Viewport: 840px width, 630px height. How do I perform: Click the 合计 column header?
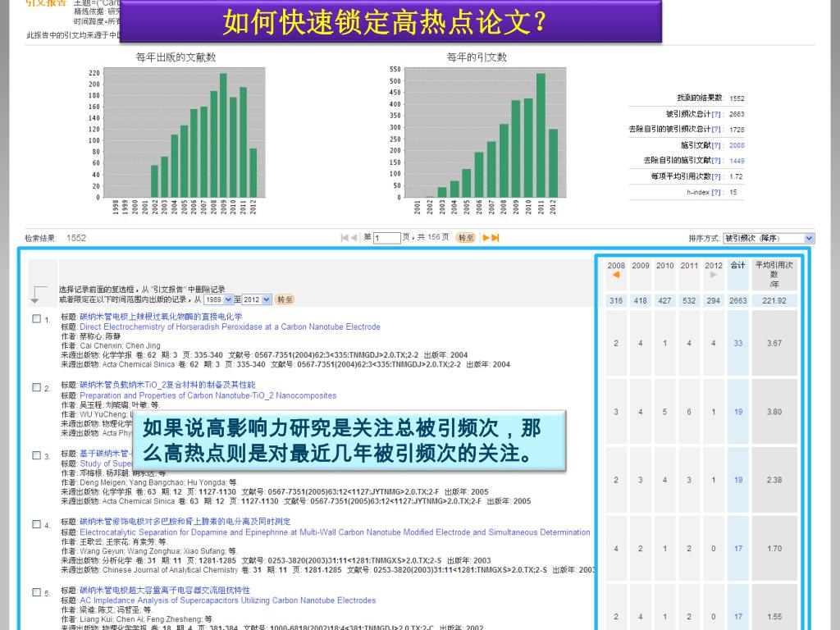point(737,265)
